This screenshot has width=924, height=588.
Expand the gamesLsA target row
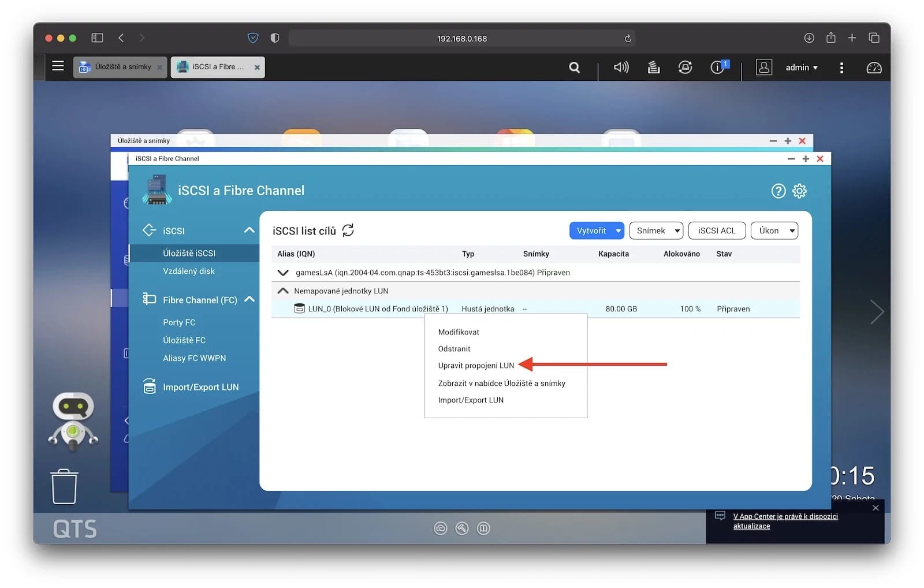click(283, 273)
